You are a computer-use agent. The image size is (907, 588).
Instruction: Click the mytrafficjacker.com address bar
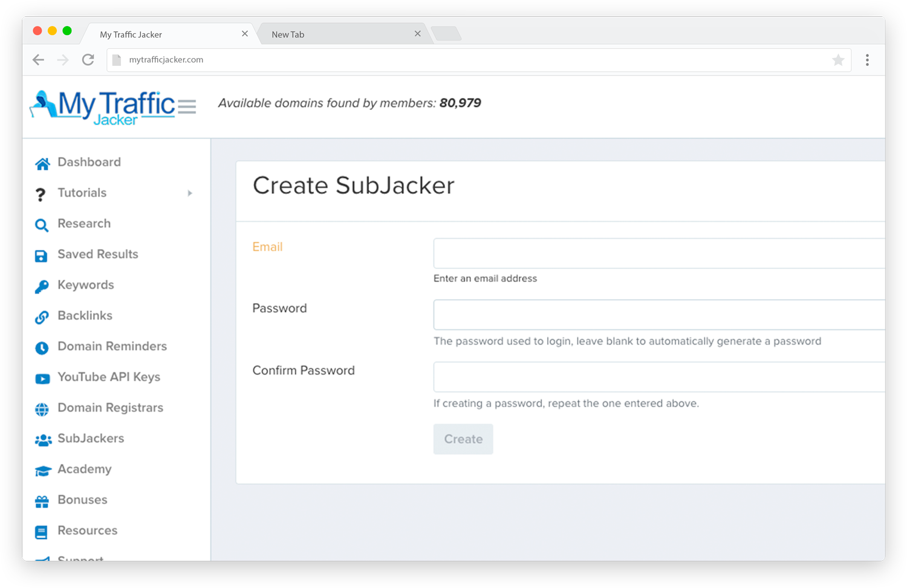[x=479, y=60]
